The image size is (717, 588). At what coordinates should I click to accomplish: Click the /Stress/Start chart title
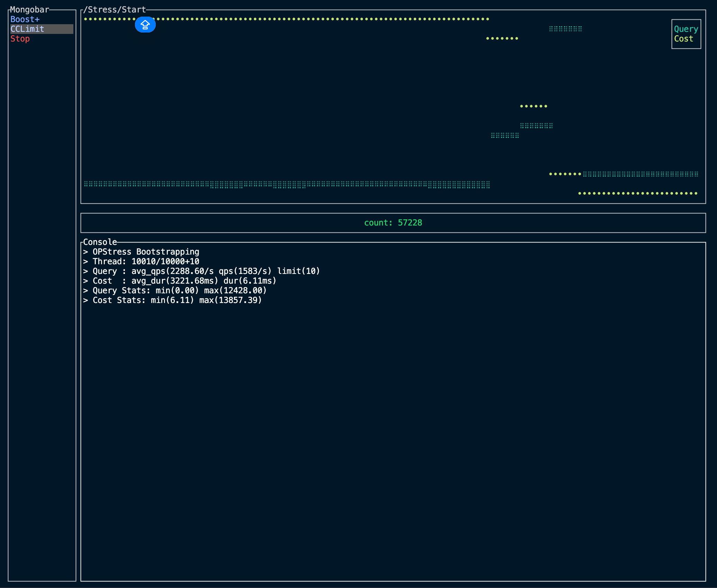click(x=114, y=10)
